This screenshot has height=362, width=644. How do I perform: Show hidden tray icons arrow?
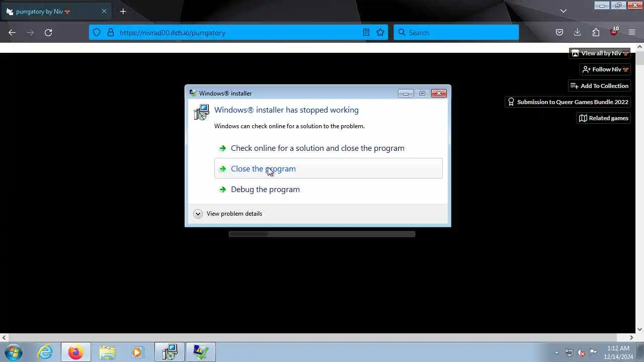tap(556, 352)
